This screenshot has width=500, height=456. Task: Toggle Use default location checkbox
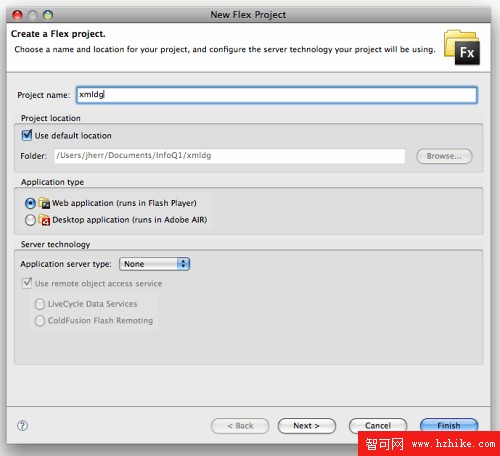(26, 135)
